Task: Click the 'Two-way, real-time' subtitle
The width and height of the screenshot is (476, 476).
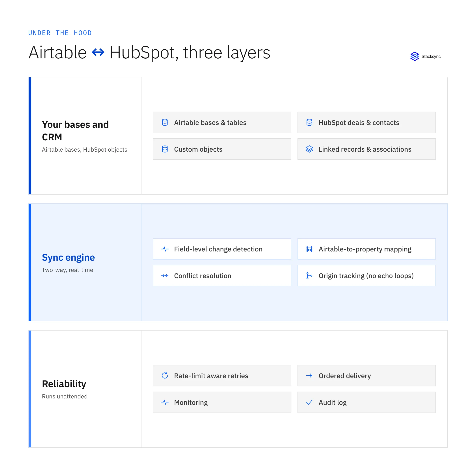Action: click(x=67, y=270)
